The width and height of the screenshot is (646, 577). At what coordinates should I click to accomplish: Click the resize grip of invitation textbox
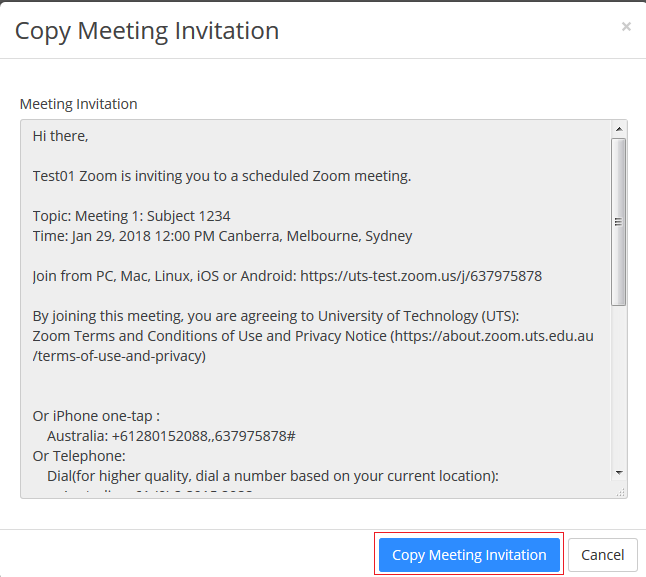click(620, 491)
